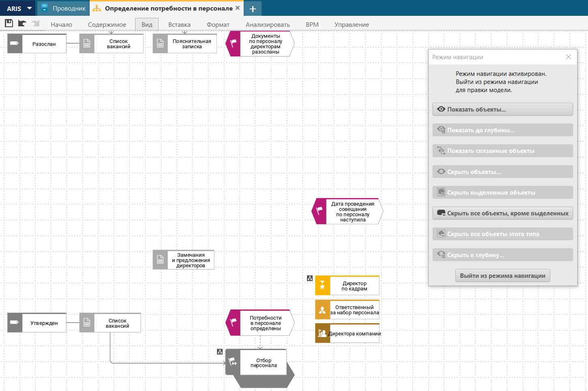Select the Пояснительная записка document object
Image resolution: width=588 pixels, height=391 pixels.
185,43
